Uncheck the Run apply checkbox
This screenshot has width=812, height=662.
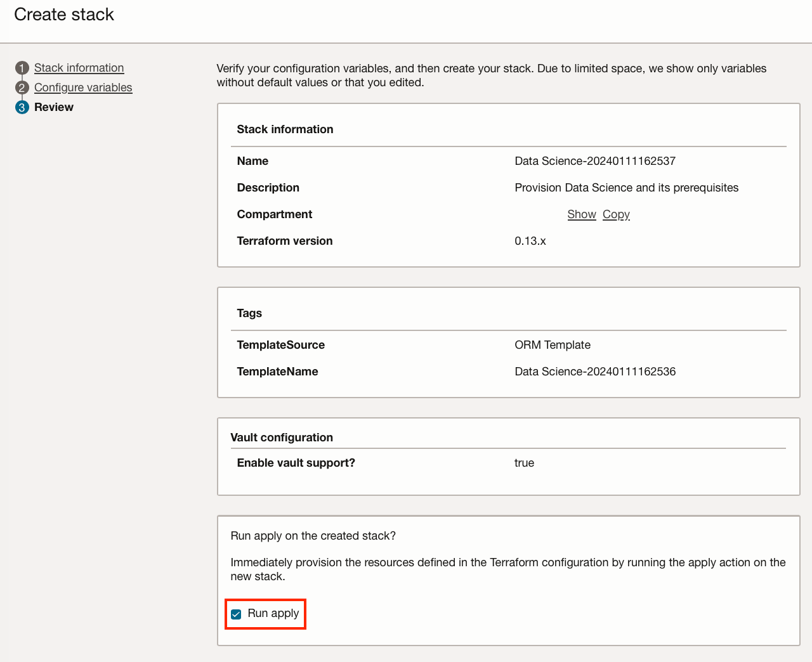click(x=236, y=614)
